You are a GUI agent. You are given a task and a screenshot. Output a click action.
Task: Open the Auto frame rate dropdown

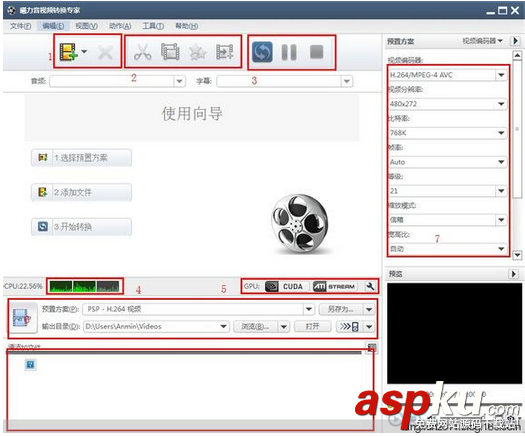pos(501,162)
